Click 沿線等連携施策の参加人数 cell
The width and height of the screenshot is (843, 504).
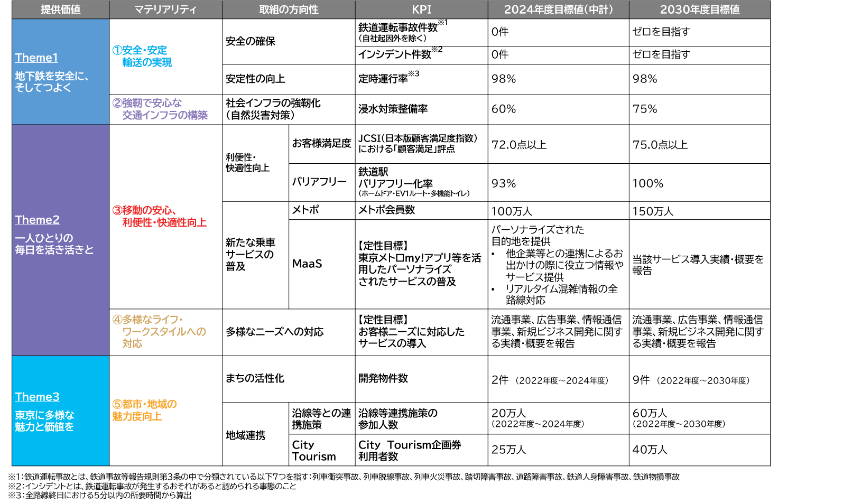point(421,418)
